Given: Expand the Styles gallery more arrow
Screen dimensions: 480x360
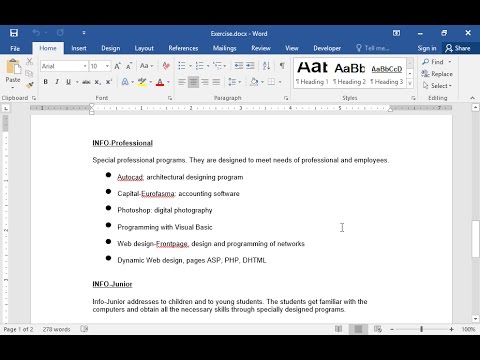Looking at the screenshot, I should click(x=410, y=83).
